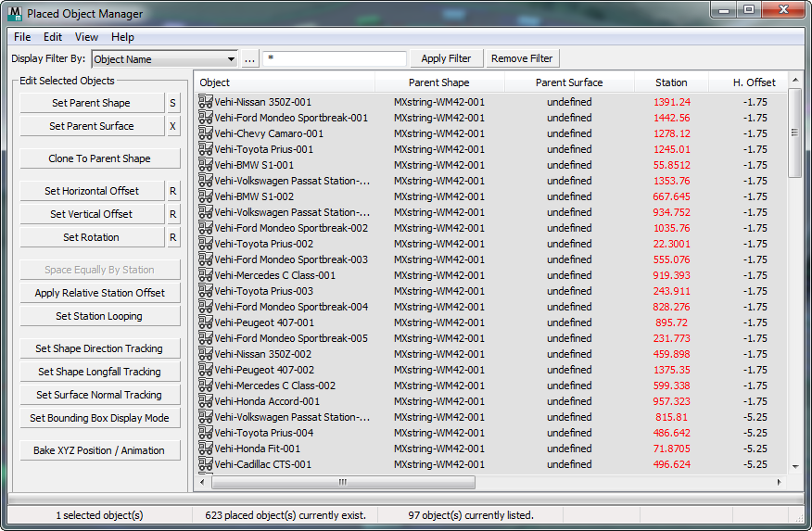
Task: Click Set Rotation button
Action: (92, 237)
